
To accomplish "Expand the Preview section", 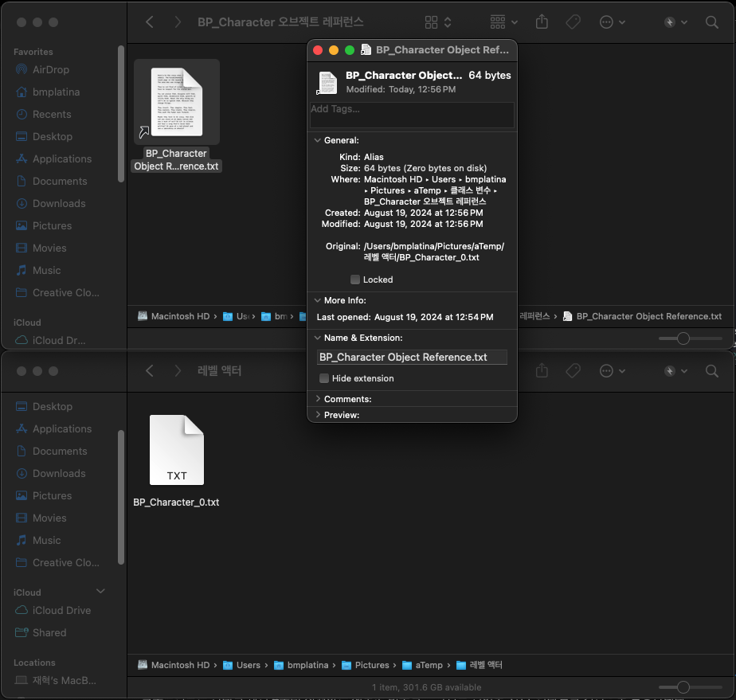I will [x=318, y=415].
